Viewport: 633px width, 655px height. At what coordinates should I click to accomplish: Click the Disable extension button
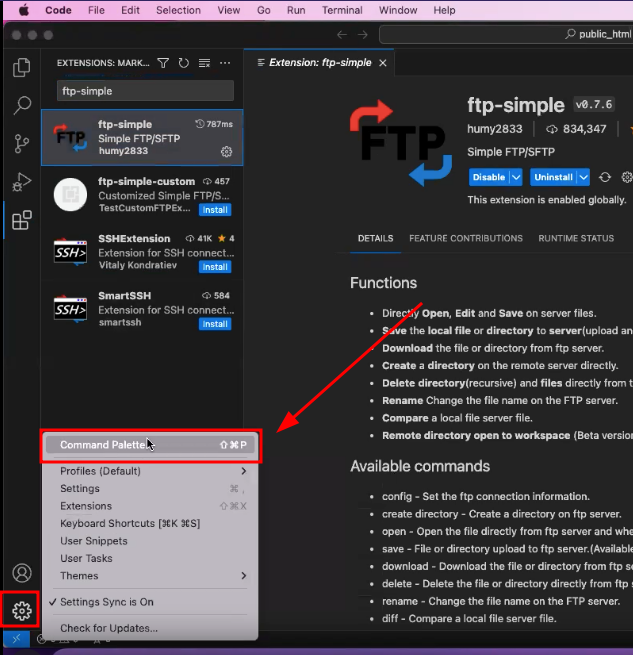(489, 177)
